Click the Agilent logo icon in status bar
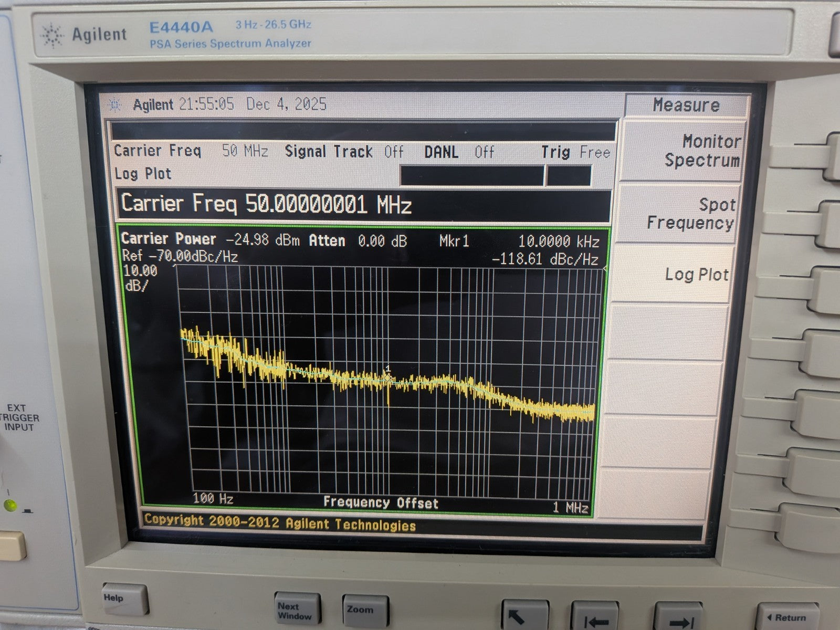Image resolution: width=840 pixels, height=630 pixels. click(115, 105)
